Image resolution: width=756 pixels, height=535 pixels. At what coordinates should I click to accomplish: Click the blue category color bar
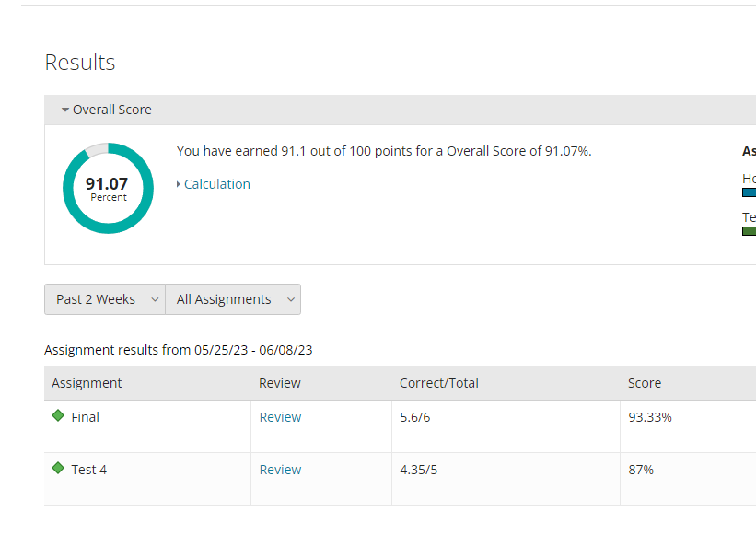click(749, 193)
